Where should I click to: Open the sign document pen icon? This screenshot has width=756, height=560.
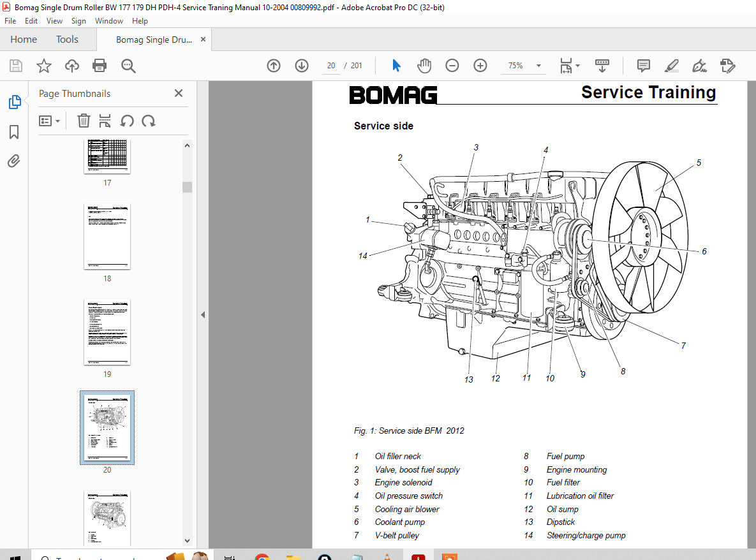click(700, 66)
